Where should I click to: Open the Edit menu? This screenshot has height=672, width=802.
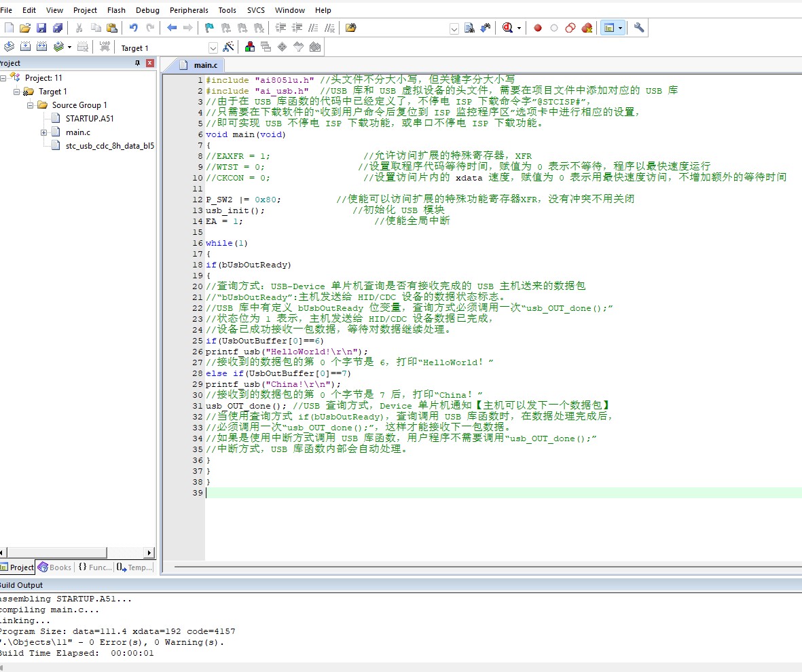[29, 10]
